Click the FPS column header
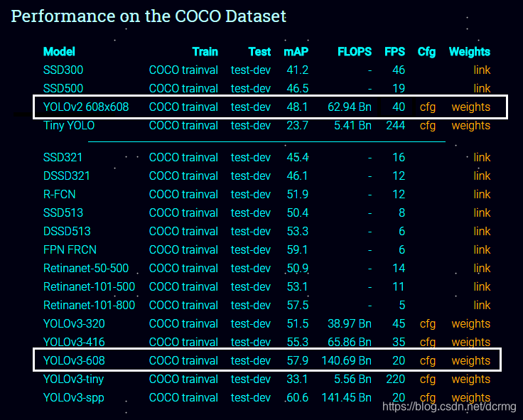The image size is (523, 420). tap(395, 52)
